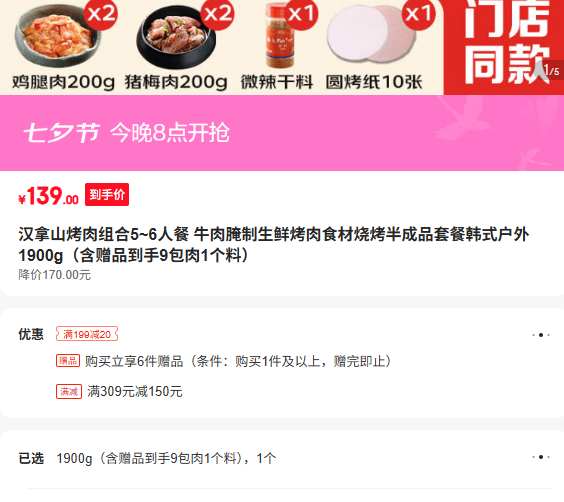Tap the x2 badge on chicken bowl
This screenshot has width=564, height=502.
[101, 14]
